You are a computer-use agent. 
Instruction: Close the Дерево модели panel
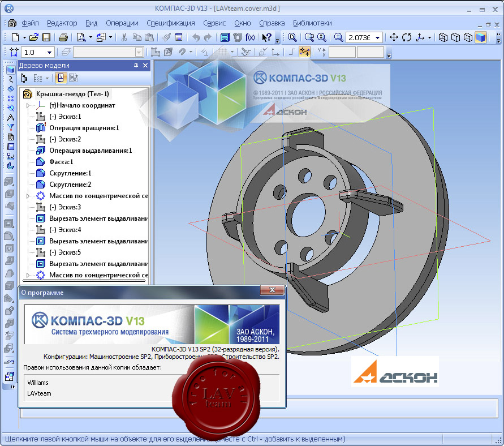(145, 66)
